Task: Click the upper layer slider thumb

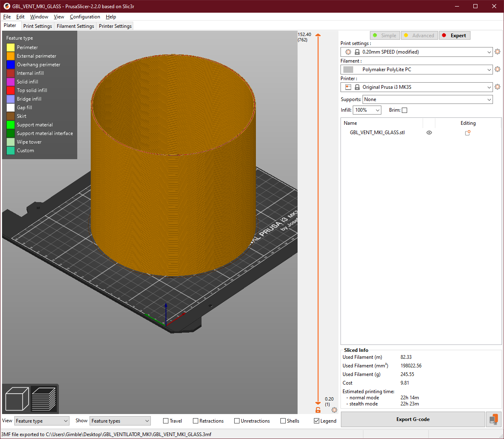Action: point(318,35)
